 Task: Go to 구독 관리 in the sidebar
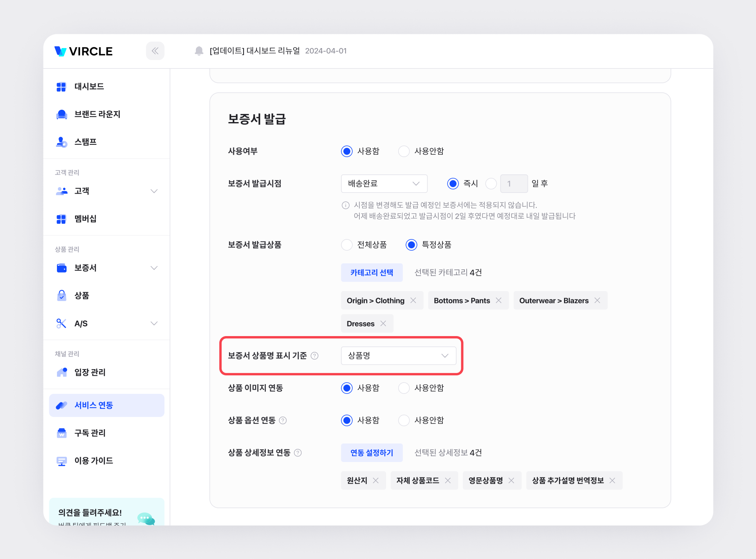pyautogui.click(x=90, y=433)
